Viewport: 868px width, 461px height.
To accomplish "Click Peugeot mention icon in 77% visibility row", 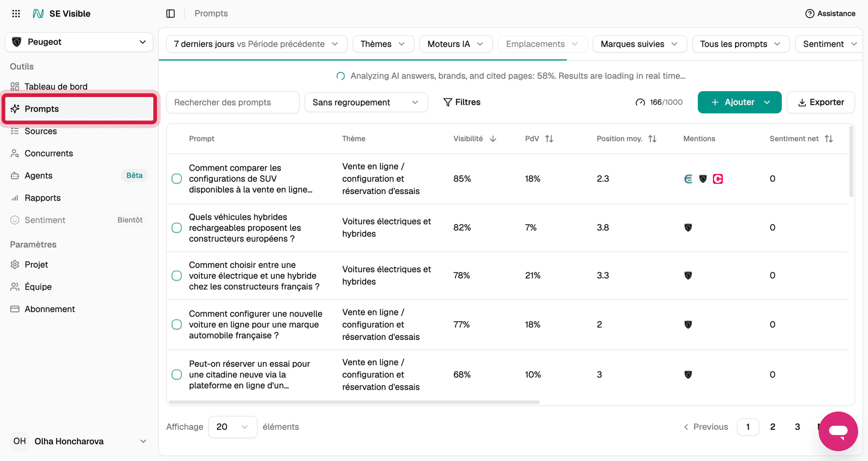I will click(x=688, y=325).
